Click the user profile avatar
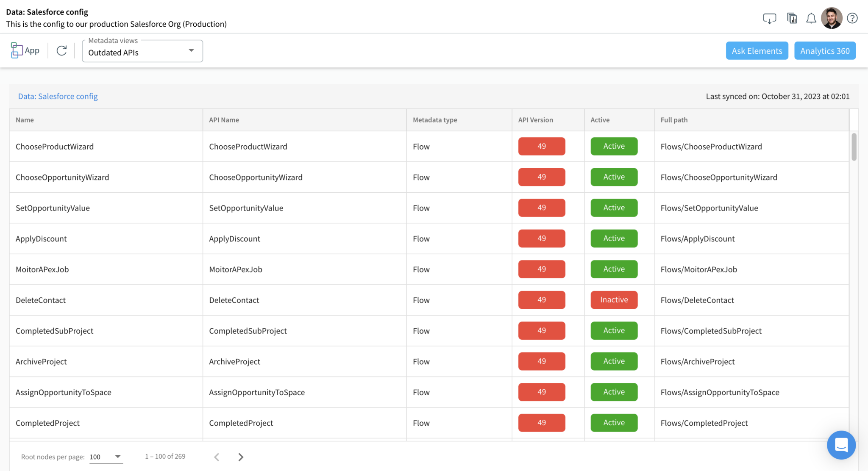This screenshot has height=471, width=868. (x=831, y=18)
